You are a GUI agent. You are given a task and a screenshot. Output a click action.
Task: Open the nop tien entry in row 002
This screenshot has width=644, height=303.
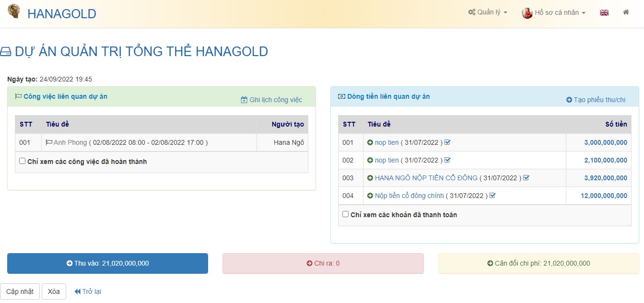pyautogui.click(x=387, y=160)
